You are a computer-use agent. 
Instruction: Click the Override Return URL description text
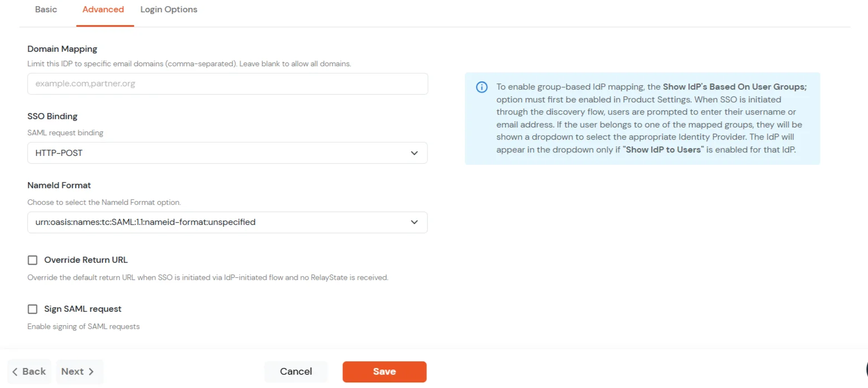(207, 277)
